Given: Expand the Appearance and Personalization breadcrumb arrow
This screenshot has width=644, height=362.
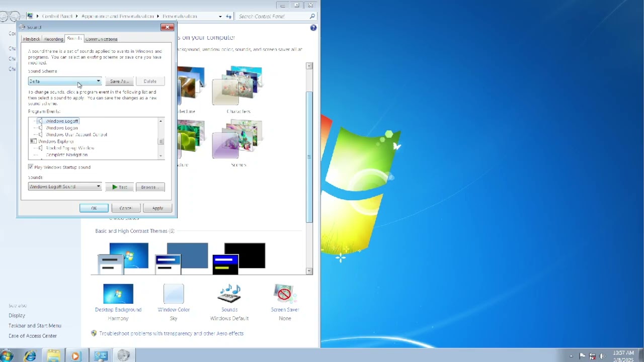Looking at the screenshot, I should tap(158, 16).
